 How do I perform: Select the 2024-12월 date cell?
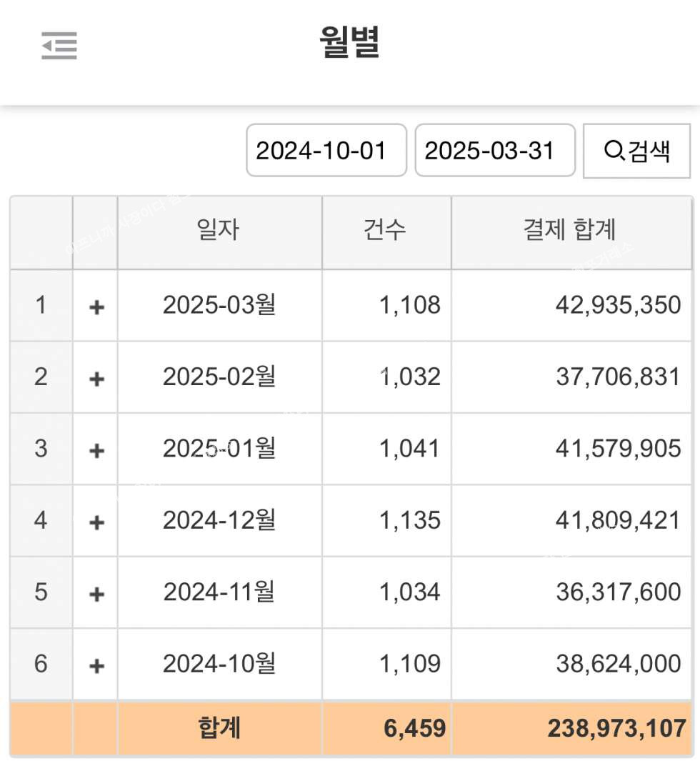(219, 520)
